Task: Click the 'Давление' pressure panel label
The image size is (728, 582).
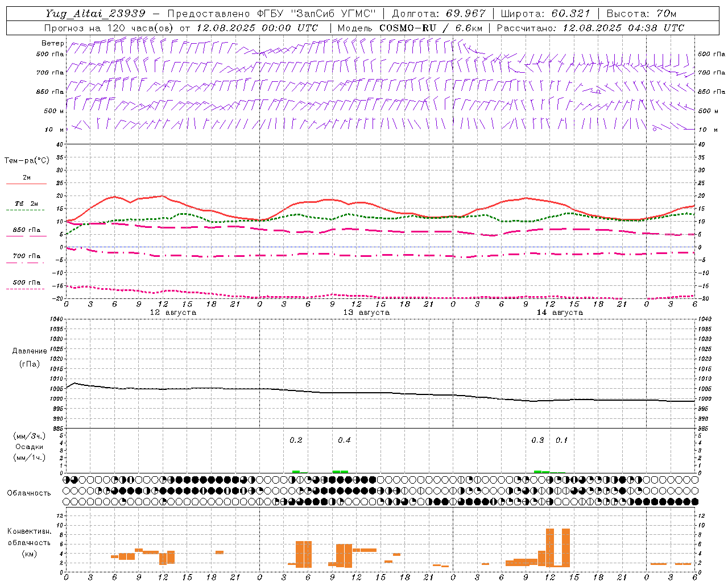Action: (30, 351)
